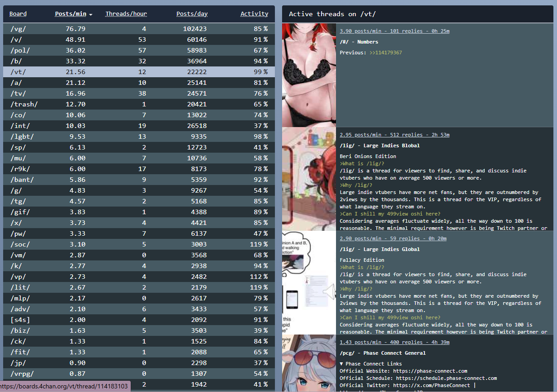
Task: Click the >>114179367 previous thread link
Action: tap(385, 53)
